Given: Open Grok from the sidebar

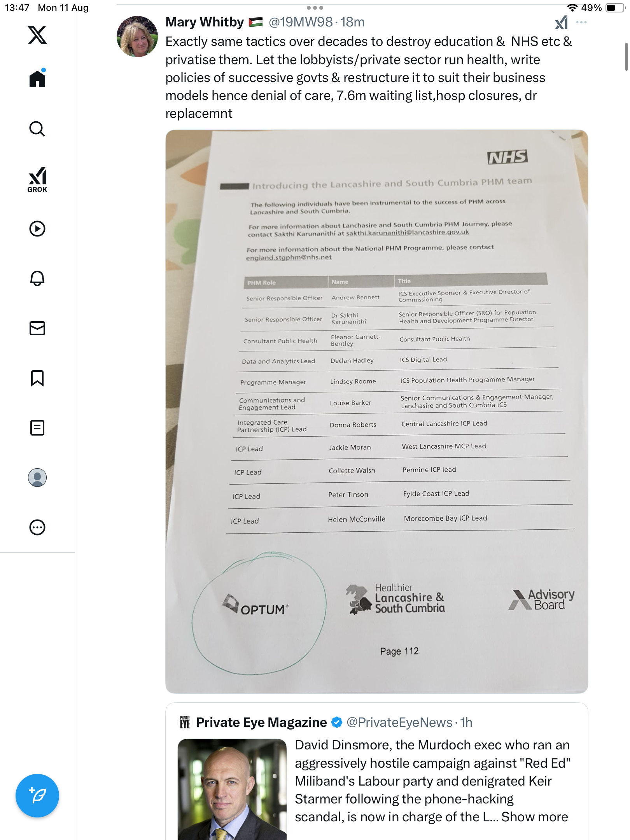Looking at the screenshot, I should (37, 179).
